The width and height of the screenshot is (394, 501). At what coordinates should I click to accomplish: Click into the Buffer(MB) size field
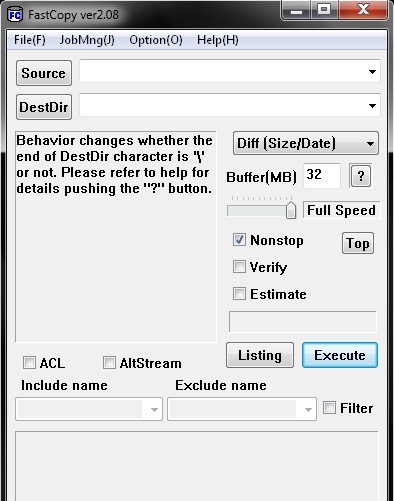click(322, 175)
